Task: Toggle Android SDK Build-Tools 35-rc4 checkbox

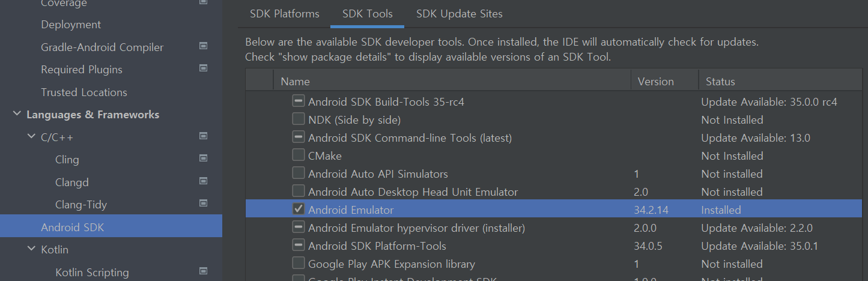Action: point(298,101)
